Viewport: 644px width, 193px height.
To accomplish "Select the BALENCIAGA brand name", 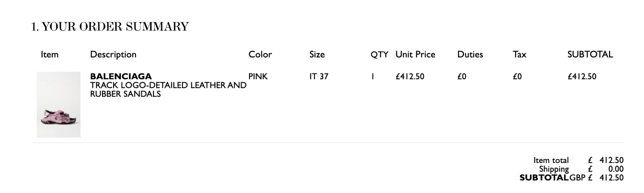I will point(121,76).
